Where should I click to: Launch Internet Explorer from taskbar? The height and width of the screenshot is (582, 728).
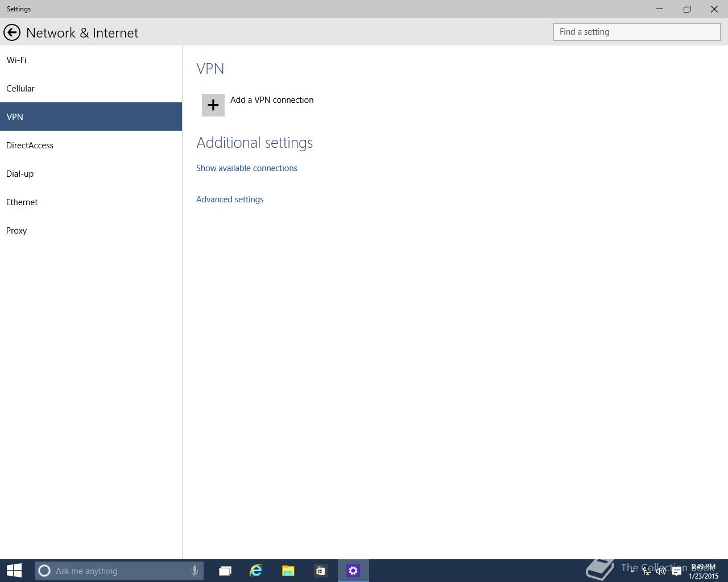pyautogui.click(x=256, y=571)
